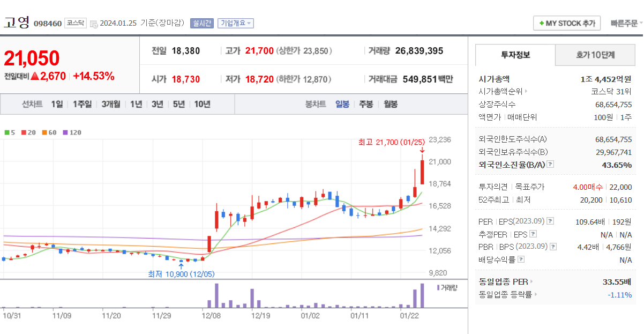This screenshot has height=334, width=644.
Task: Open the 기업개요 dropdown
Action: point(236,23)
